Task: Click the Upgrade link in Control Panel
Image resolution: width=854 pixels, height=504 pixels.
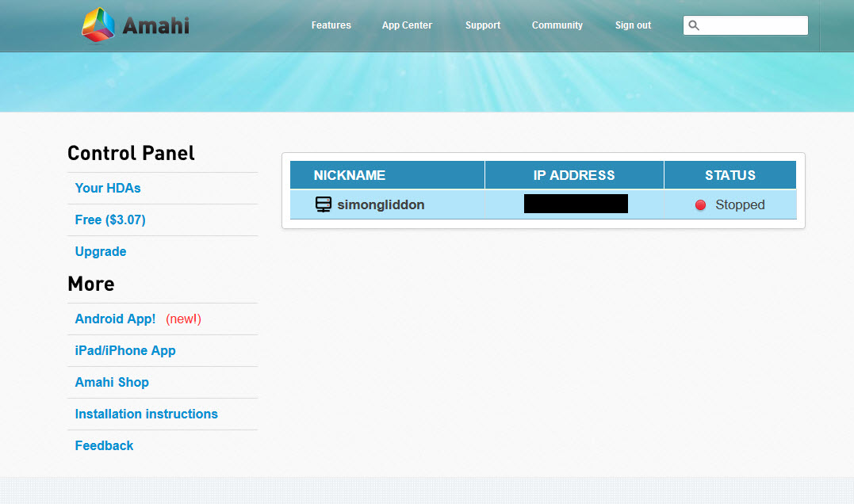Action: pos(101,251)
